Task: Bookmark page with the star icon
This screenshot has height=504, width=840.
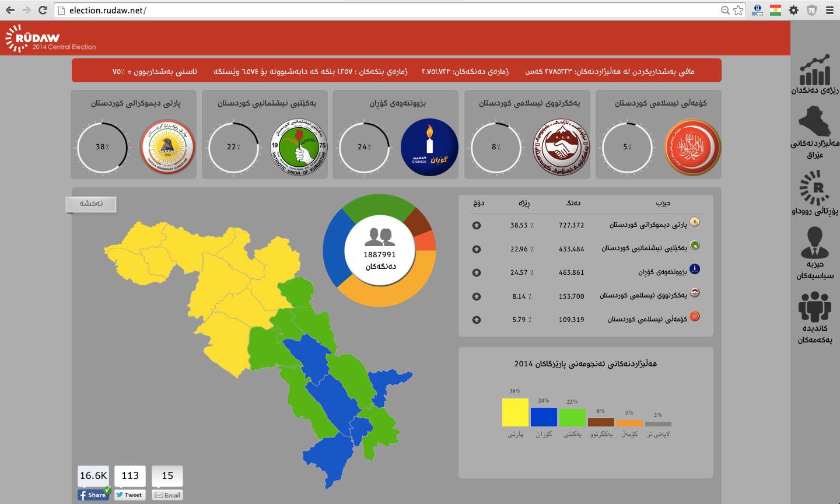Action: click(x=738, y=10)
